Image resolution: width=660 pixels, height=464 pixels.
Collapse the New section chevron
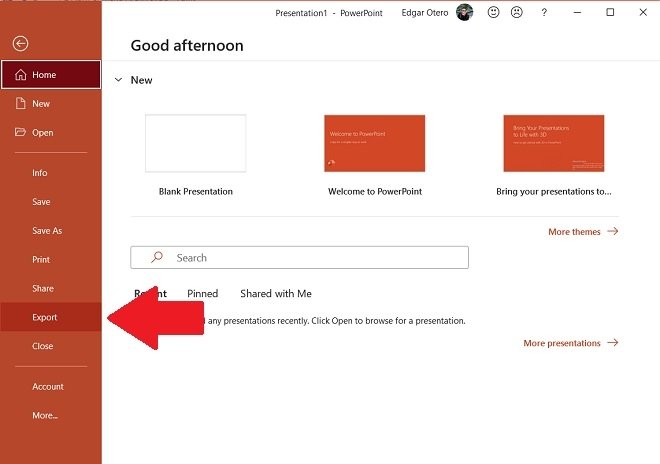[119, 80]
